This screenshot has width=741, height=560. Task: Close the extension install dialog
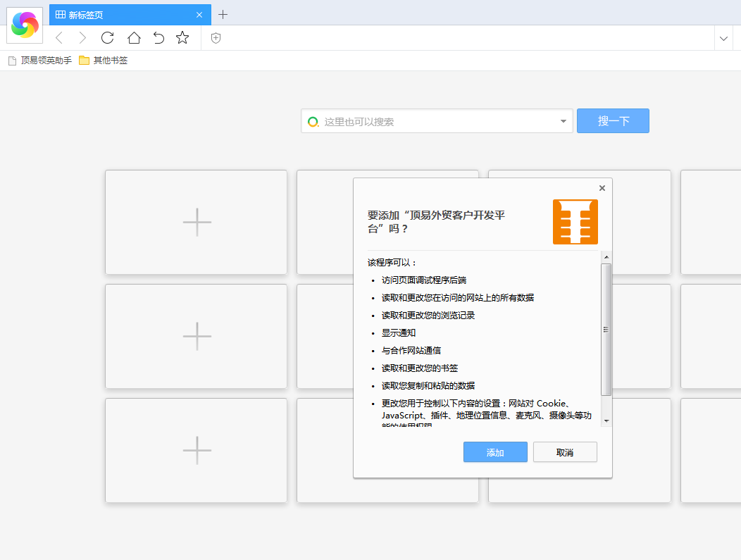coord(602,188)
